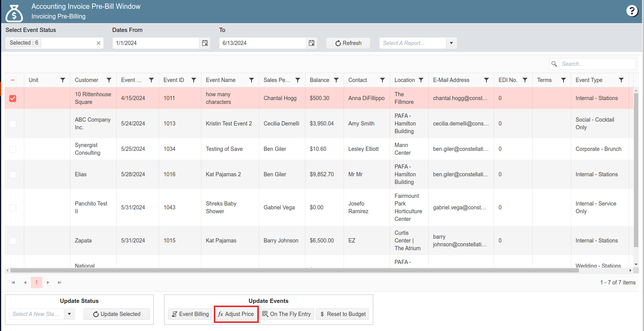
Task: Select page 1 in the pager
Action: pos(37,283)
